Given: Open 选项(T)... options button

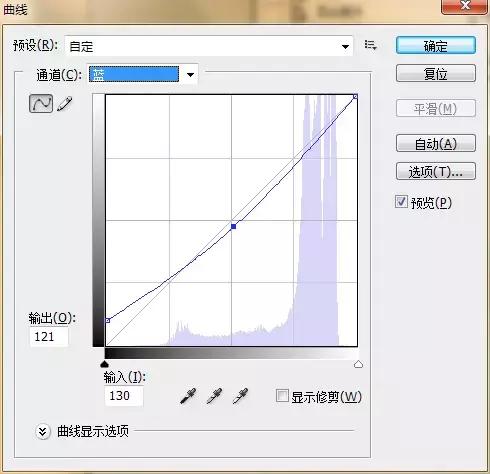Looking at the screenshot, I should click(436, 171).
